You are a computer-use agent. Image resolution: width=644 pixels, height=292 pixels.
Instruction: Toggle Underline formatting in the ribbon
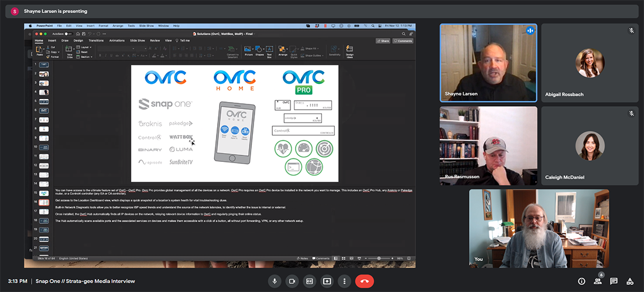point(112,56)
